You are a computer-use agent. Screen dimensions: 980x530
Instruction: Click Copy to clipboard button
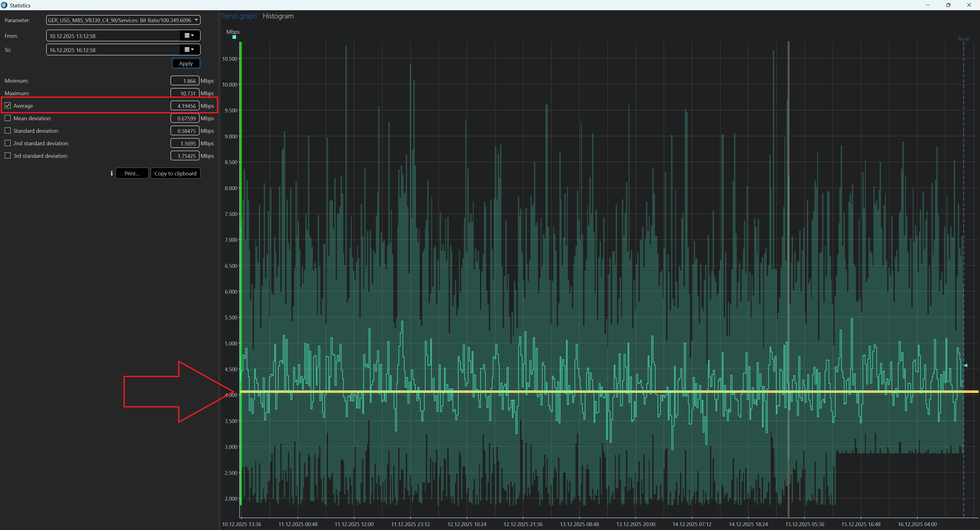click(x=175, y=174)
